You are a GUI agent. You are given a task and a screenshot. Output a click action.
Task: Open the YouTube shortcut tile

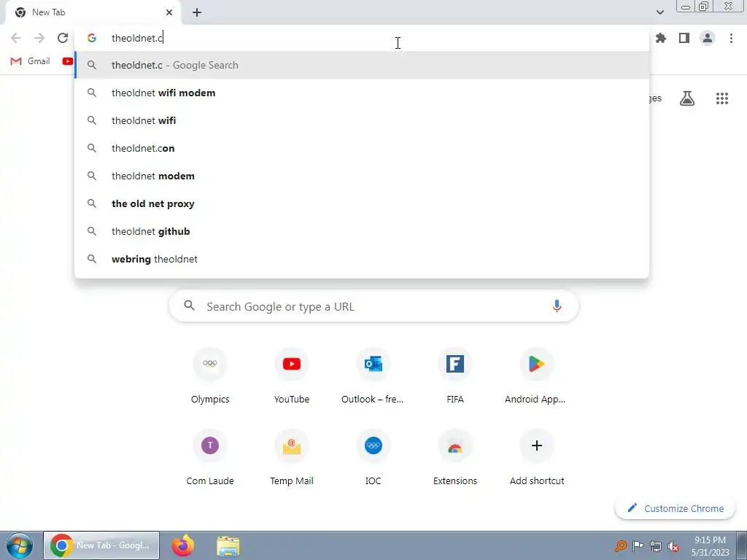click(292, 376)
